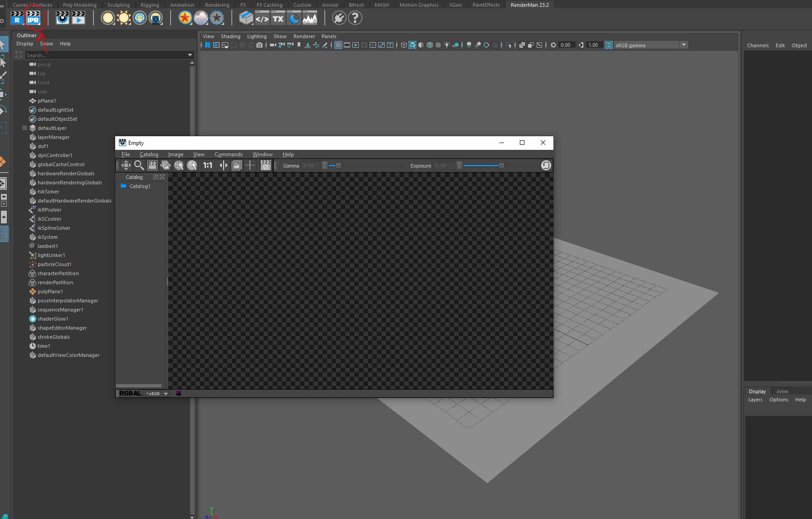Select Catalog1 in the Catalog panel

[140, 186]
